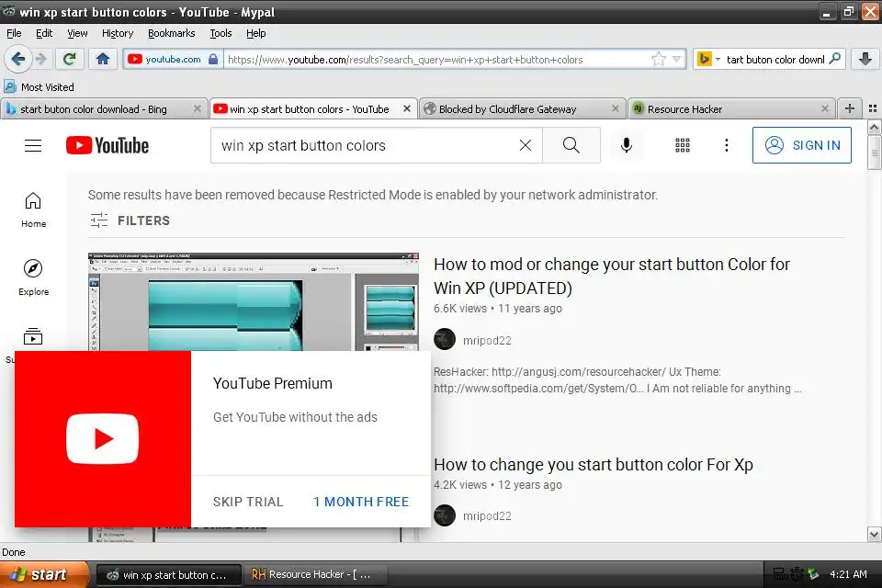Focus the browser search box text
882x588 pixels.
775,59
